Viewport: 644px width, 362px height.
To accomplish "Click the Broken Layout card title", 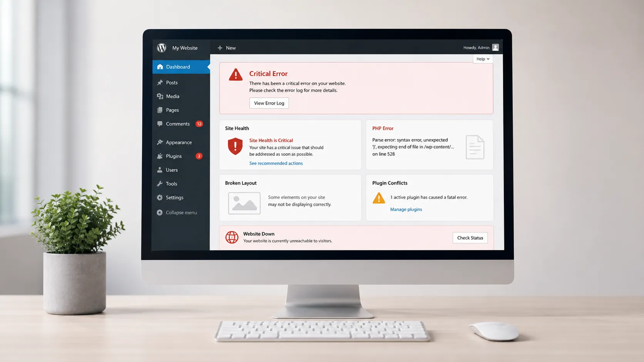I will tap(241, 183).
